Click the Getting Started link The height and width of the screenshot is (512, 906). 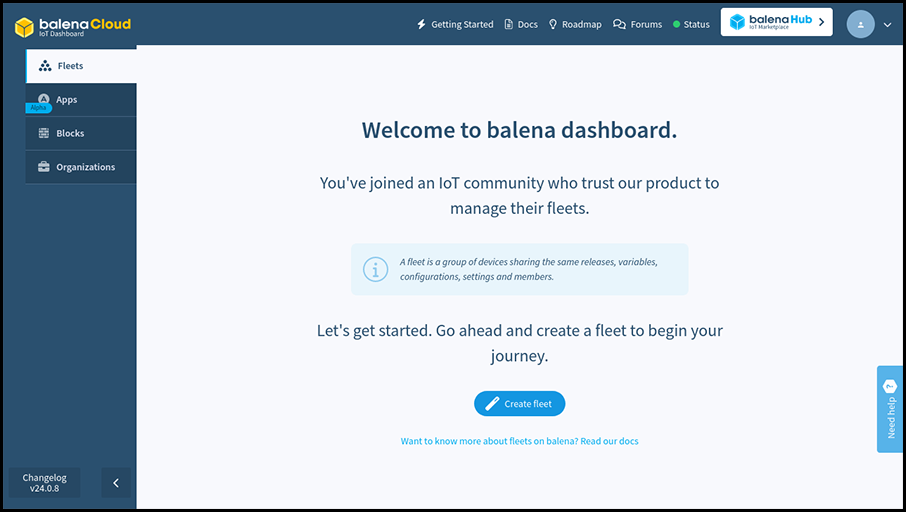pyautogui.click(x=455, y=24)
